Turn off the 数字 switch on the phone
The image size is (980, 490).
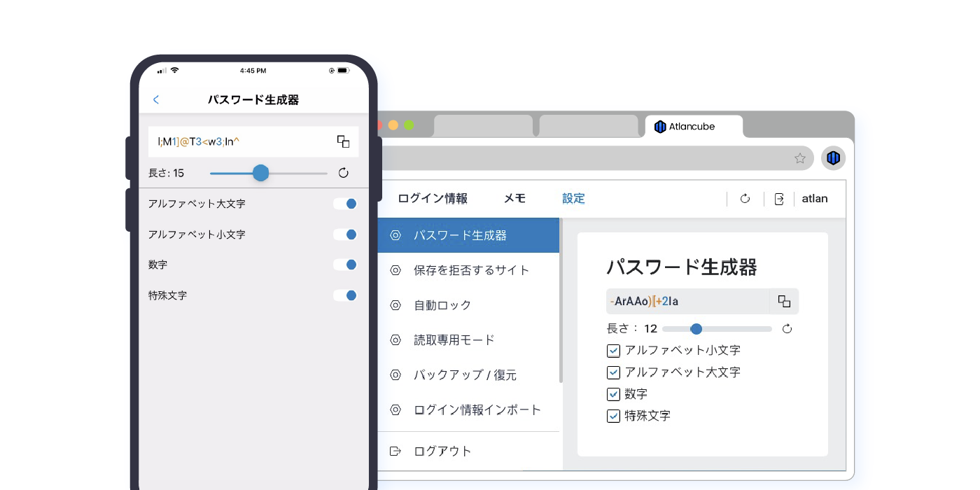click(345, 265)
